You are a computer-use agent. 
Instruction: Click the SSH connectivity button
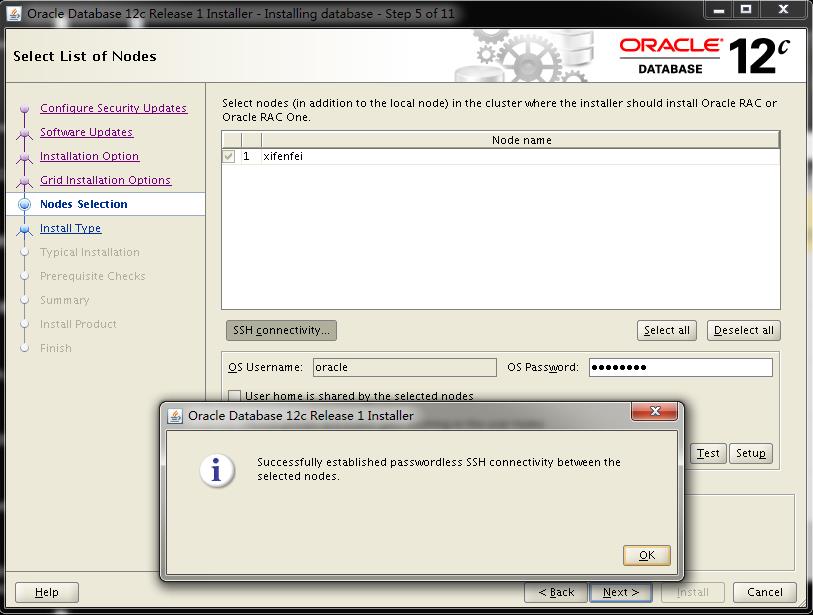click(x=281, y=330)
